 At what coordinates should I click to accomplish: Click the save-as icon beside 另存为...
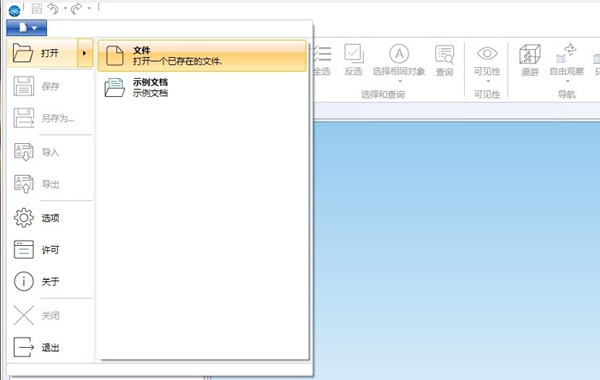24,118
